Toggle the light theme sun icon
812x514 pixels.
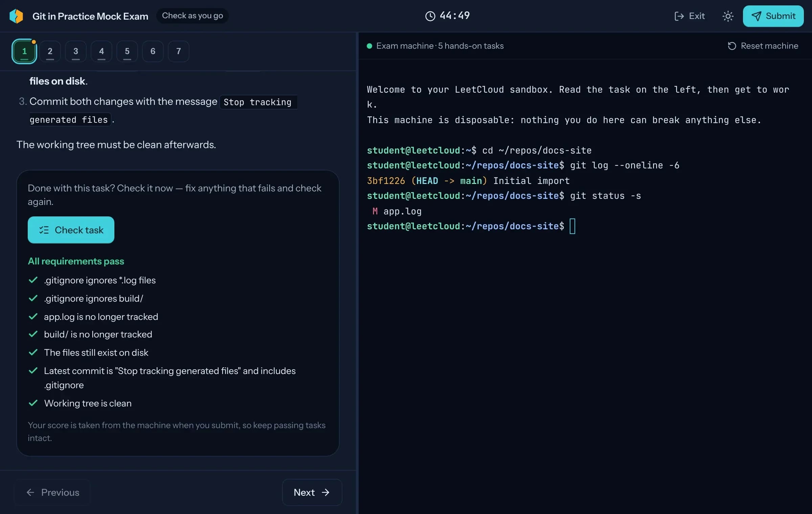click(x=728, y=16)
